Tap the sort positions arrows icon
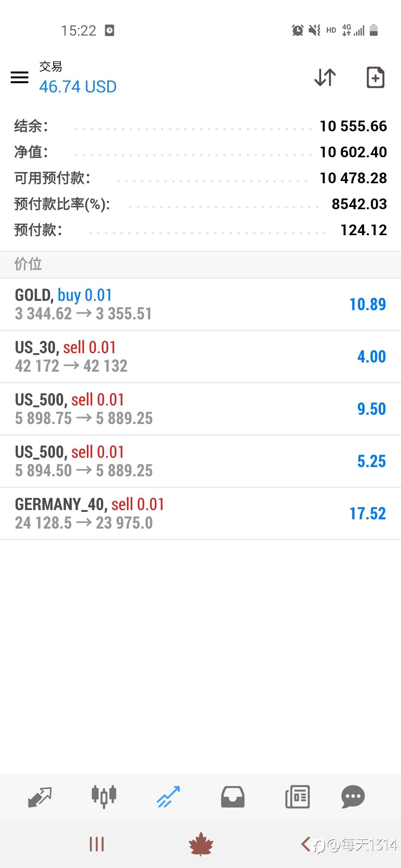 pos(325,78)
